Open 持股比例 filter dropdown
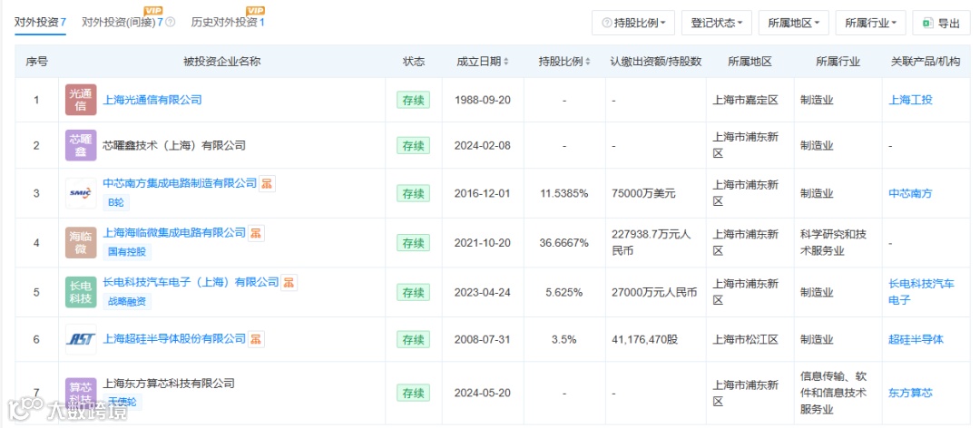Screen dimensions: 980x428 click(633, 23)
